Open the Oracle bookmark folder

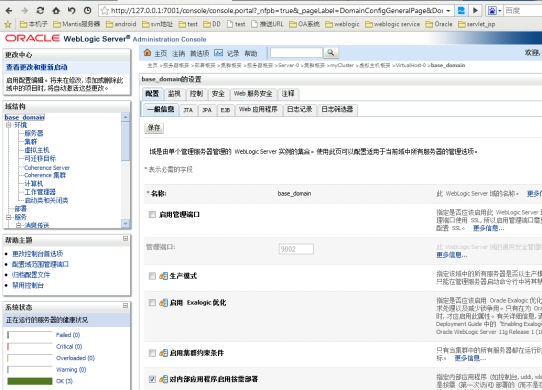439,24
